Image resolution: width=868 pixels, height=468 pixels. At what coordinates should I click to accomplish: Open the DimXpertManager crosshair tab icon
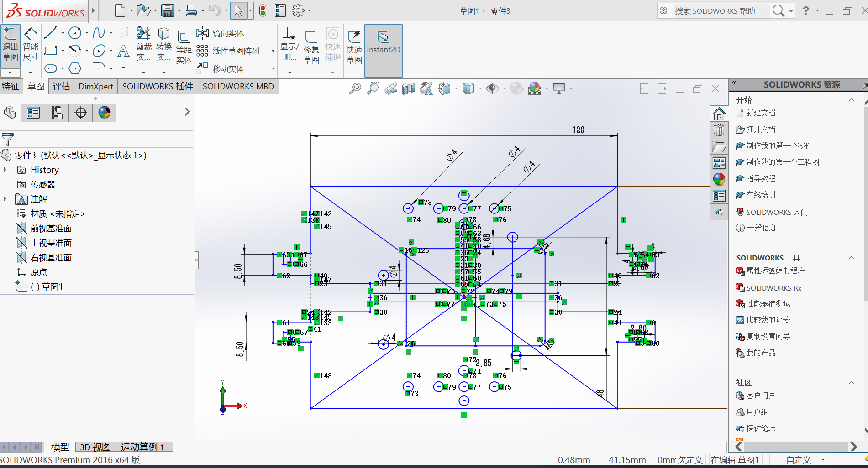(x=81, y=113)
